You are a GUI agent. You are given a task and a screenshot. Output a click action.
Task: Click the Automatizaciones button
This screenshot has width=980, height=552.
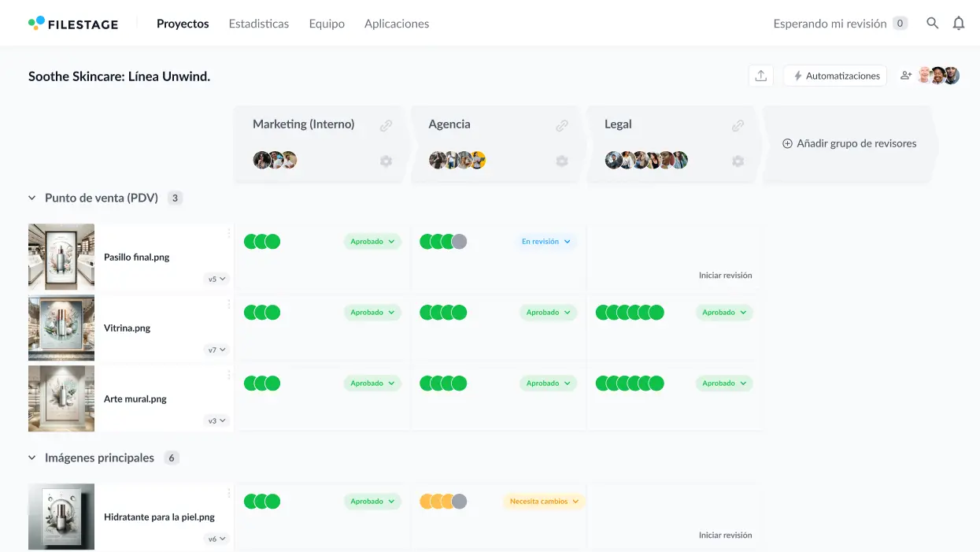point(834,75)
